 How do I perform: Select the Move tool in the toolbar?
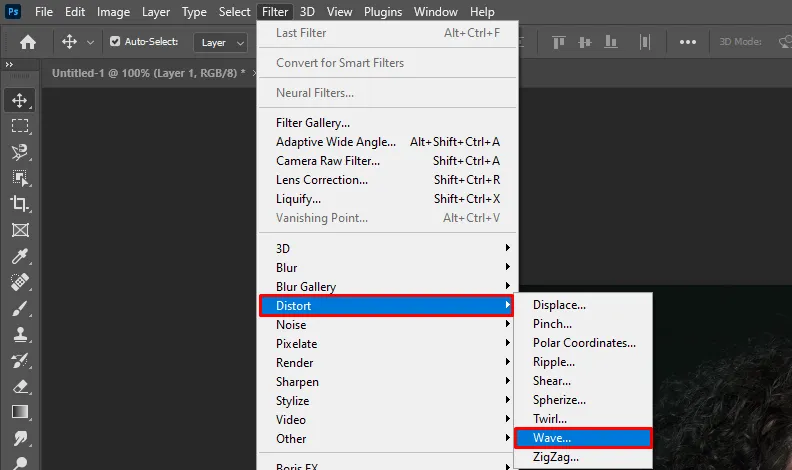coord(20,101)
